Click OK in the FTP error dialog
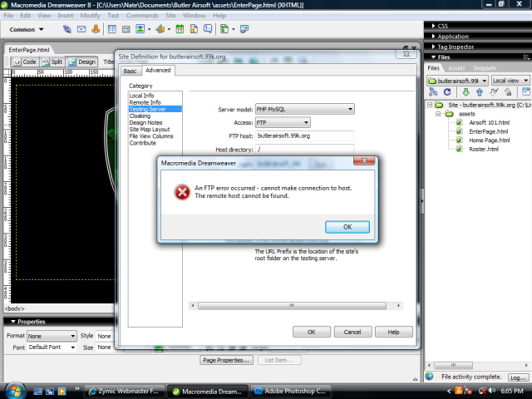Image resolution: width=532 pixels, height=399 pixels. tap(347, 227)
